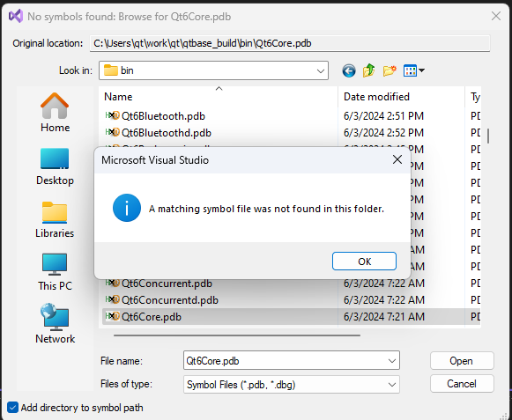Select Home in the places sidebar

point(55,113)
